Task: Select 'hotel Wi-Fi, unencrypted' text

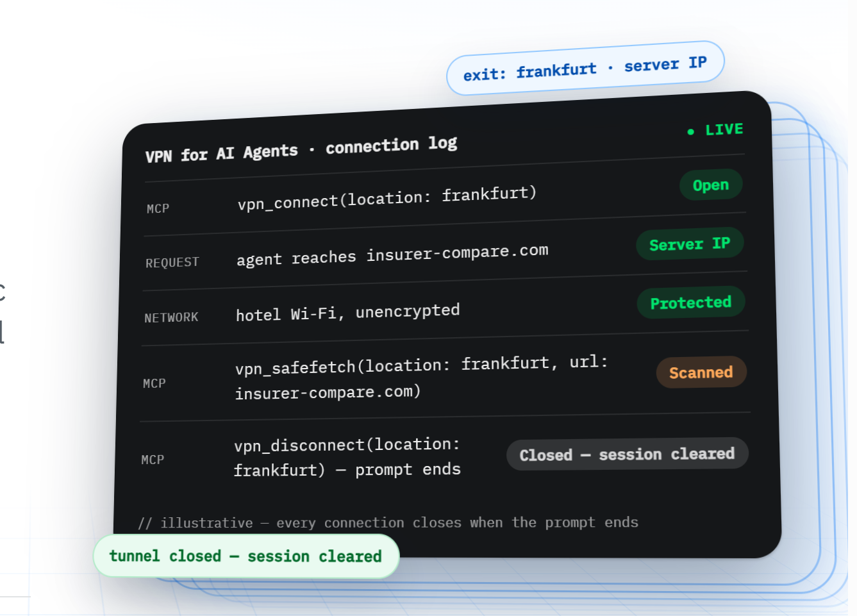Action: [x=347, y=313]
